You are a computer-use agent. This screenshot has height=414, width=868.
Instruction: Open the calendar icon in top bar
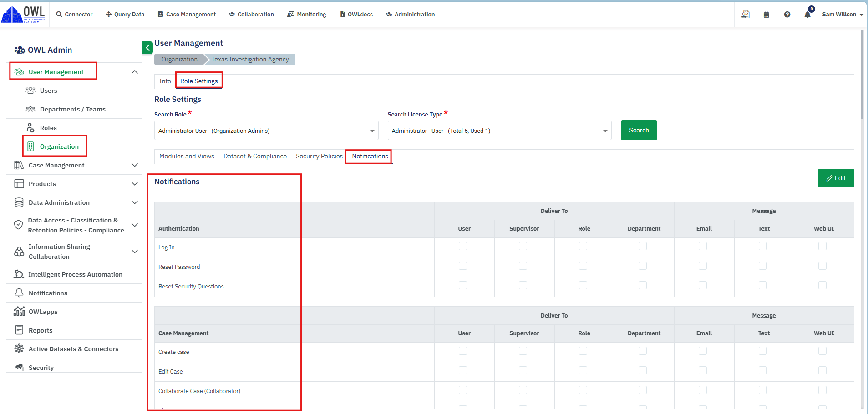pos(766,15)
